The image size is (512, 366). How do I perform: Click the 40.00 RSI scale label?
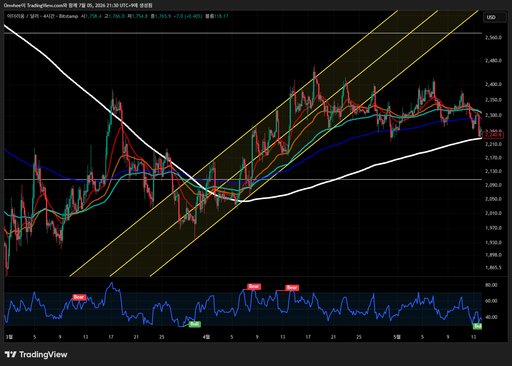click(491, 317)
